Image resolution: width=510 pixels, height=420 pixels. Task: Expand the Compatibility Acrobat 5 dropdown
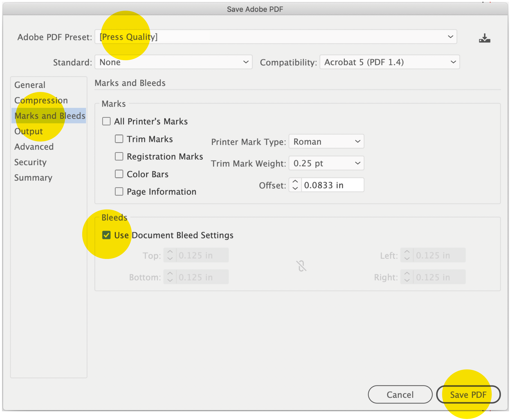click(389, 62)
